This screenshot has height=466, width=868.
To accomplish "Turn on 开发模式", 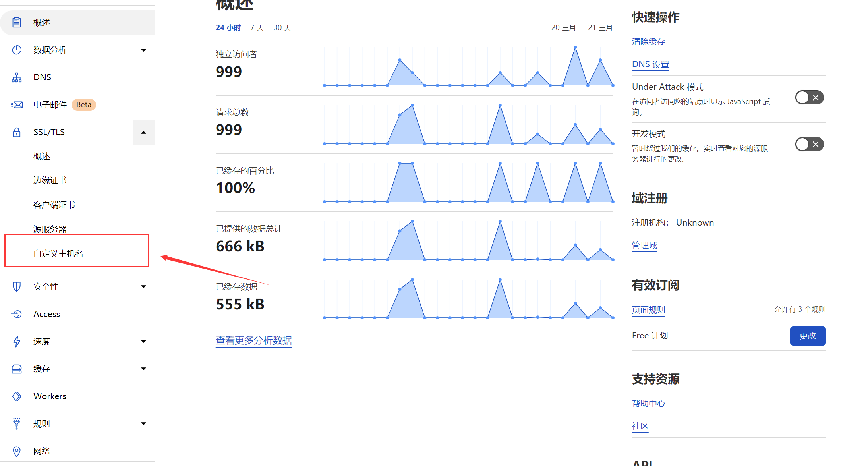I will point(809,144).
